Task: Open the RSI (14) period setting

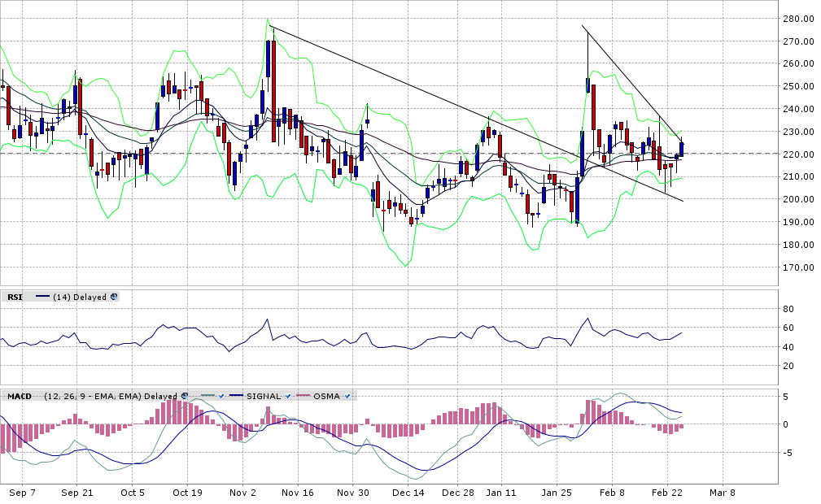Action: tap(63, 298)
